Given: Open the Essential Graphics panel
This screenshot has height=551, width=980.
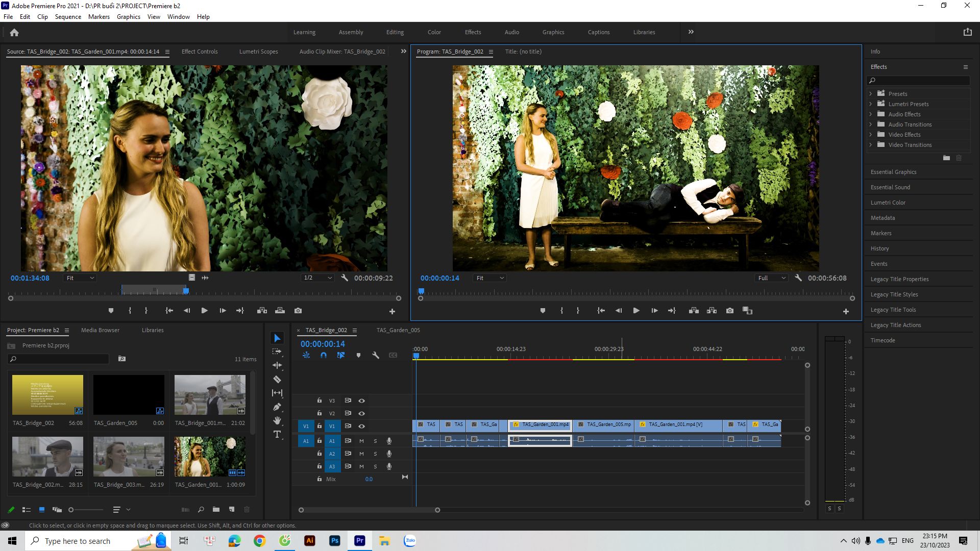Looking at the screenshot, I should pos(893,172).
